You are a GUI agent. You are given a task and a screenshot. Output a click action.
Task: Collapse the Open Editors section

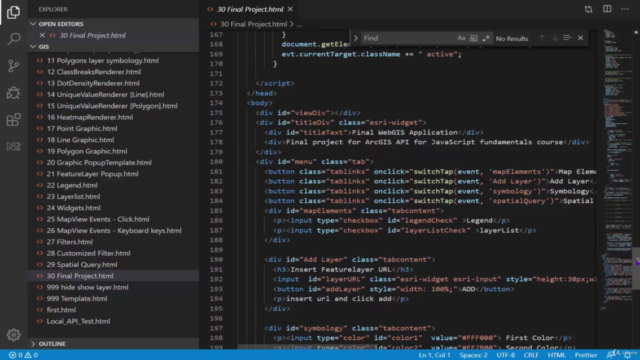point(113,24)
